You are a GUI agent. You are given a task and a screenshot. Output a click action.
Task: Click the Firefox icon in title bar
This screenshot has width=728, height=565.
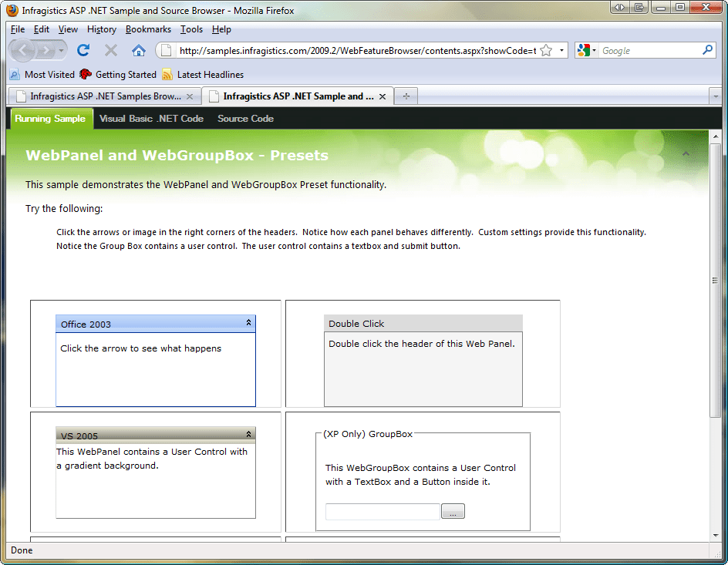[12, 10]
